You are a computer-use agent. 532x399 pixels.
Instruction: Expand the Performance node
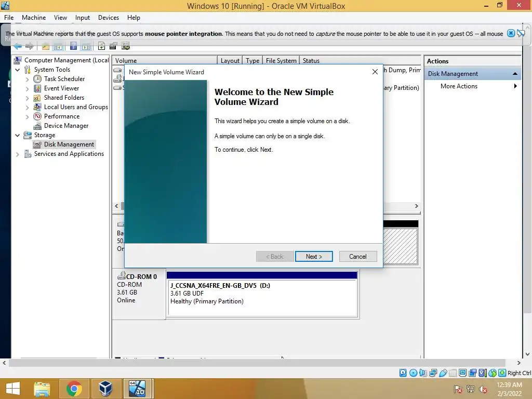click(x=27, y=117)
